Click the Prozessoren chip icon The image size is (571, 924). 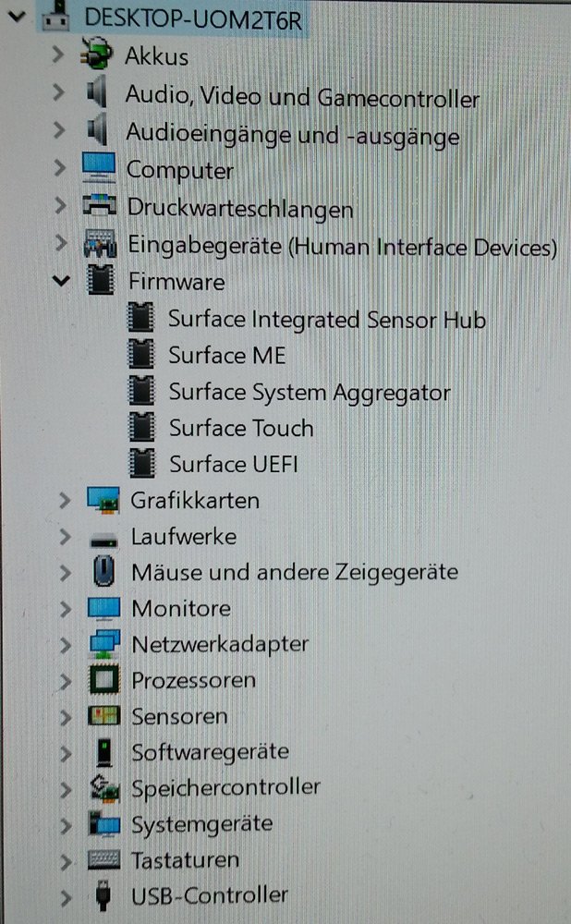(103, 681)
